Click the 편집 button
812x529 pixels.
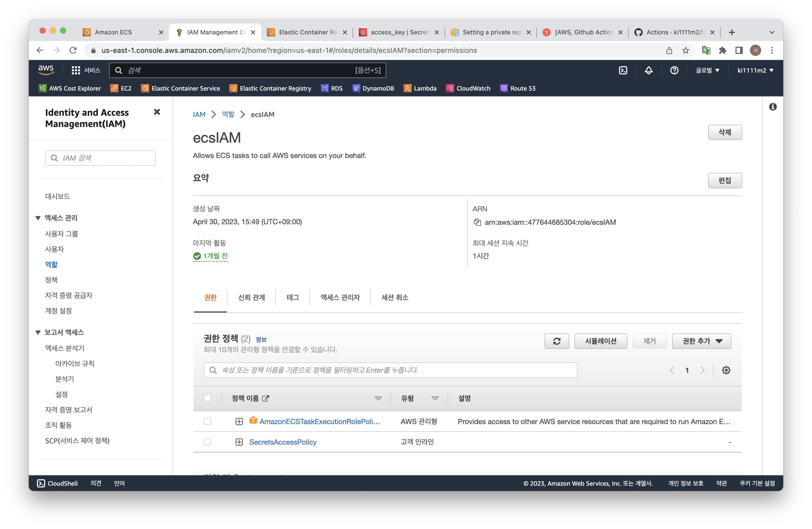pyautogui.click(x=725, y=180)
